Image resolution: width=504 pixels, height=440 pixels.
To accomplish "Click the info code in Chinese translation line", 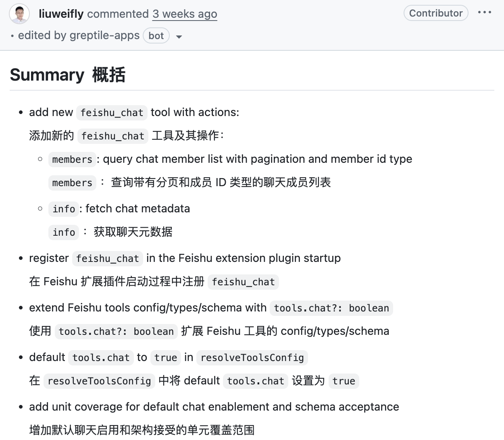I will click(63, 232).
